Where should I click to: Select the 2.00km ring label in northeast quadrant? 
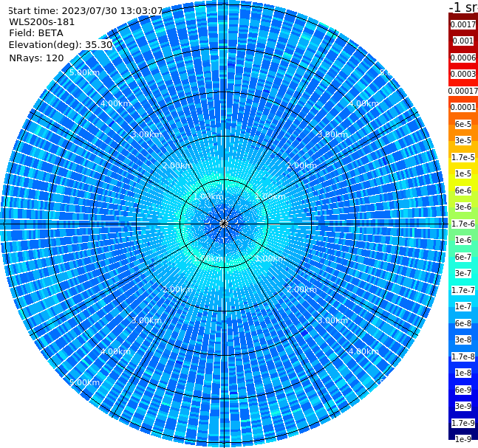[x=302, y=165]
